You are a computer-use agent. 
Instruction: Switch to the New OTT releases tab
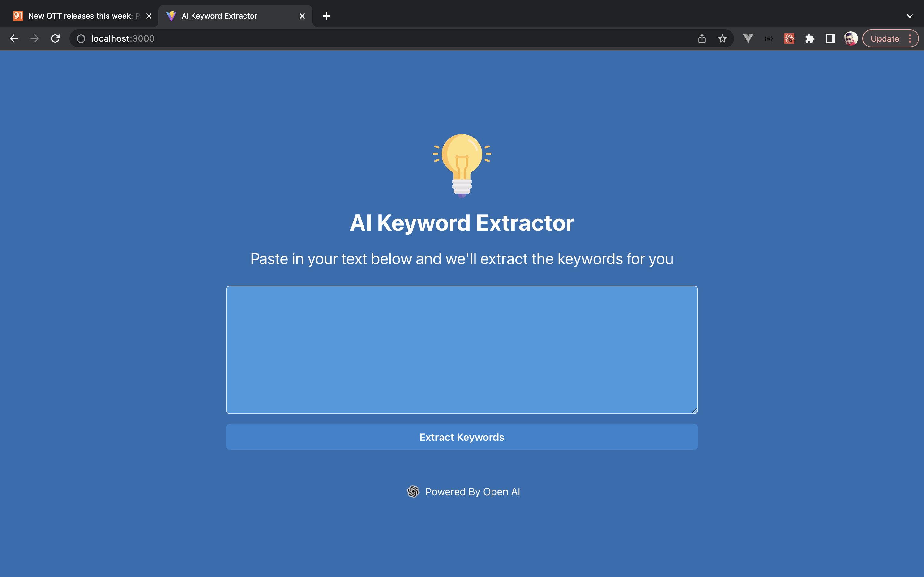76,16
